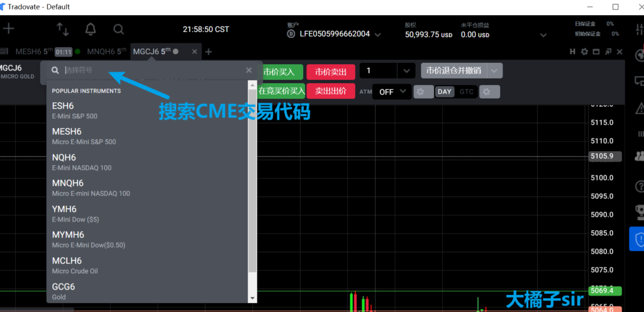Open chart panel settings gear
The width and height of the screenshot is (644, 312).
(584, 52)
